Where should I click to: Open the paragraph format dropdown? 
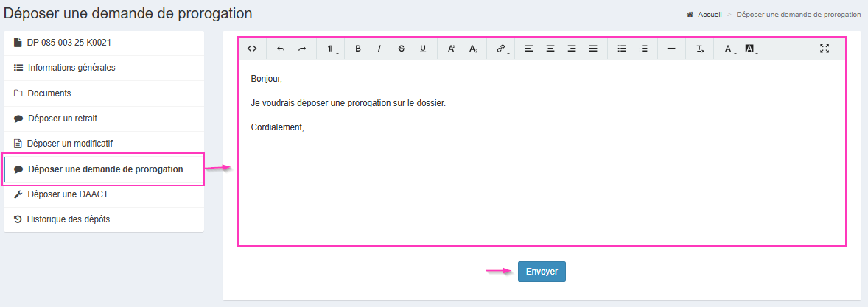(x=331, y=49)
